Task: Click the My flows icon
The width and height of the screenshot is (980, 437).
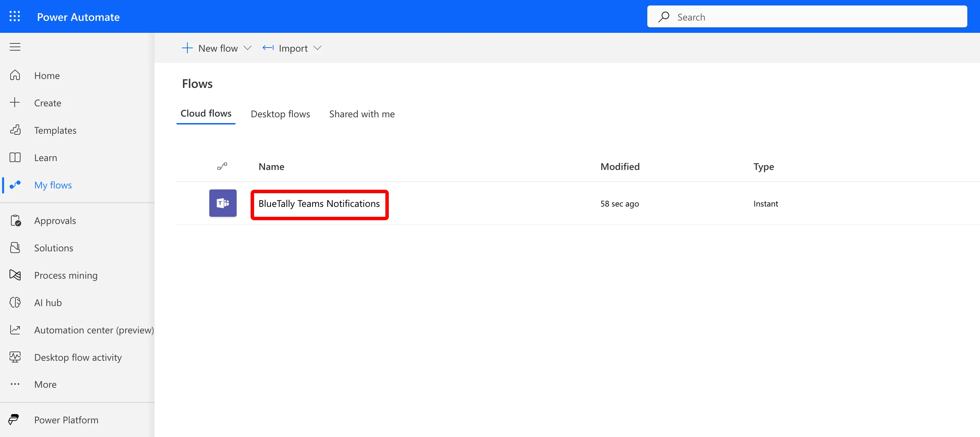Action: pos(15,185)
